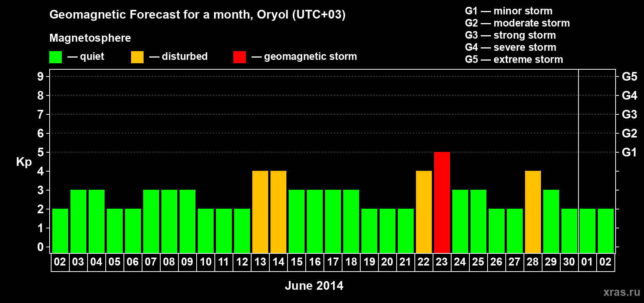Image resolution: width=644 pixels, height=303 pixels.
Task: Click the 'Magnetosphere' heading
Action: click(x=90, y=38)
